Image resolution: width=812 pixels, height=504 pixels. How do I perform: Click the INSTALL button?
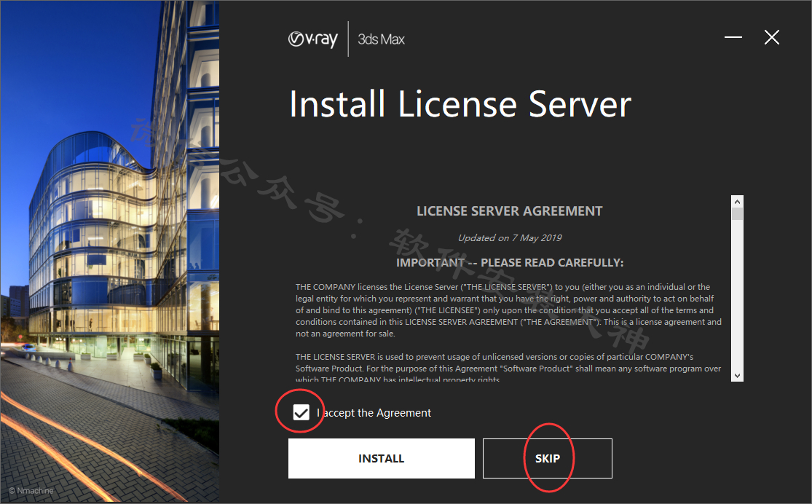click(x=381, y=458)
